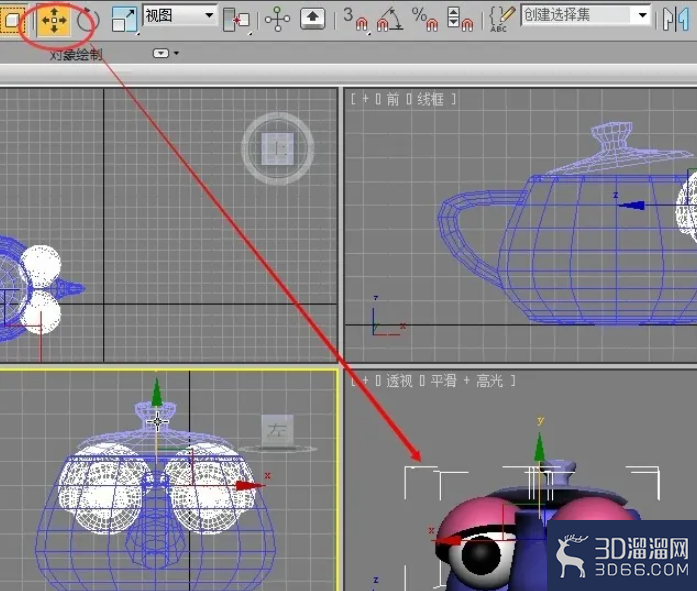Viewport: 697px width, 591px height.
Task: Toggle the Spinner Snap button
Action: 460,19
